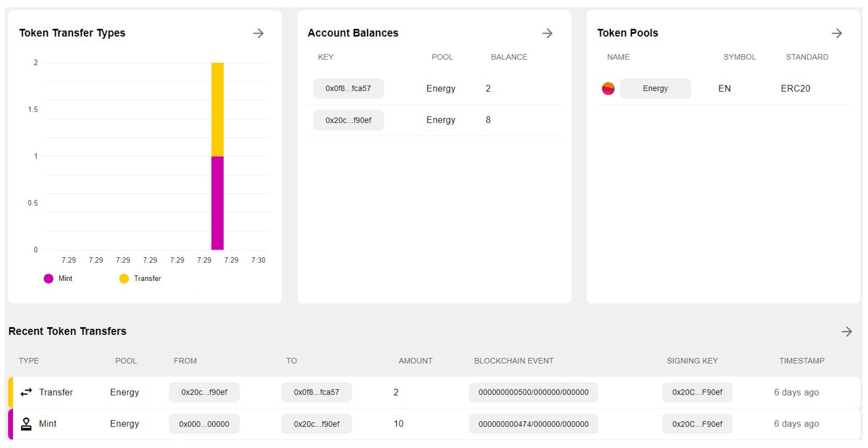
Task: Click magenta Mint bar segment in chart
Action: 217,203
